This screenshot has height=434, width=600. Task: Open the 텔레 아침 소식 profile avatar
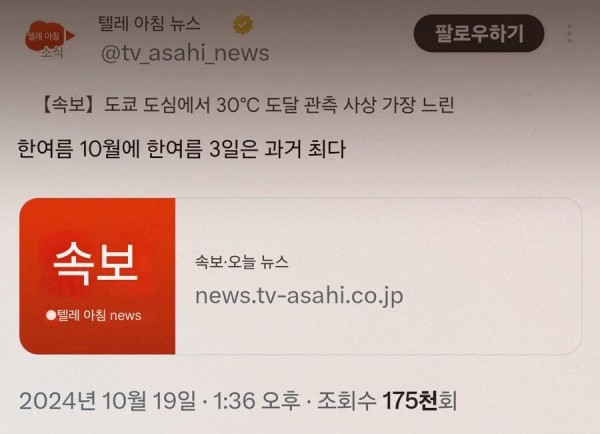point(50,39)
